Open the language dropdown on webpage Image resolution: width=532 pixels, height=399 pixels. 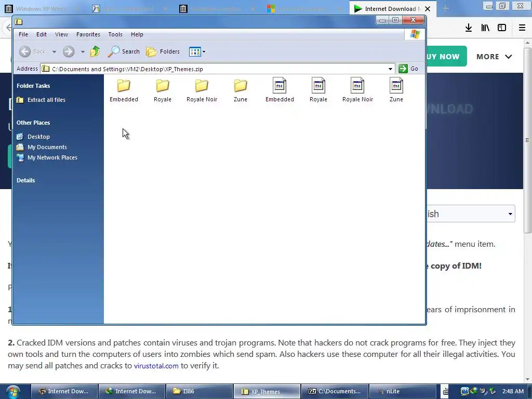471,214
